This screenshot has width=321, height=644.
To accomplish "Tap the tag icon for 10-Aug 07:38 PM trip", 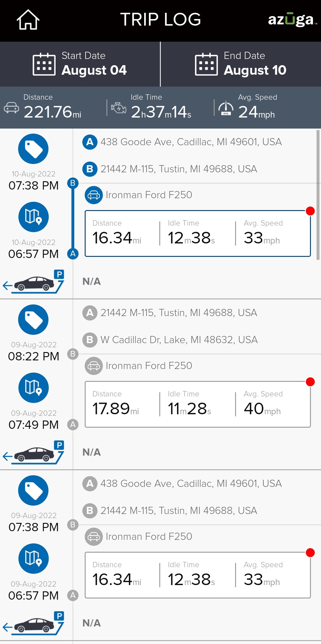I will 33,149.
